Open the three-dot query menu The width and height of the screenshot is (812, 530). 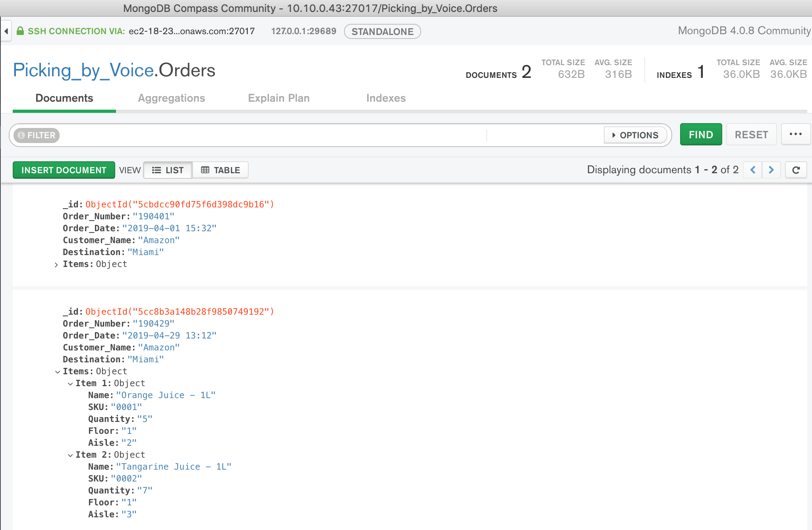795,134
